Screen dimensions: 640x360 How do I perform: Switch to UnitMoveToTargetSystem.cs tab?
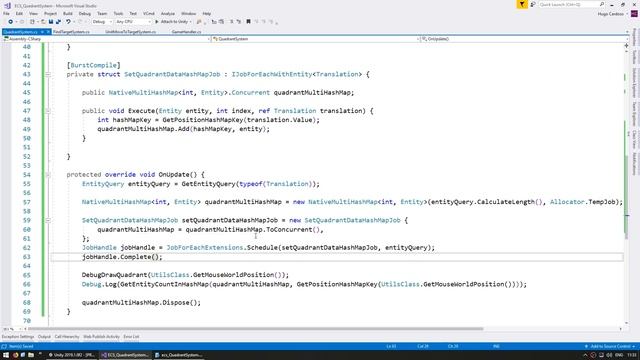click(130, 32)
